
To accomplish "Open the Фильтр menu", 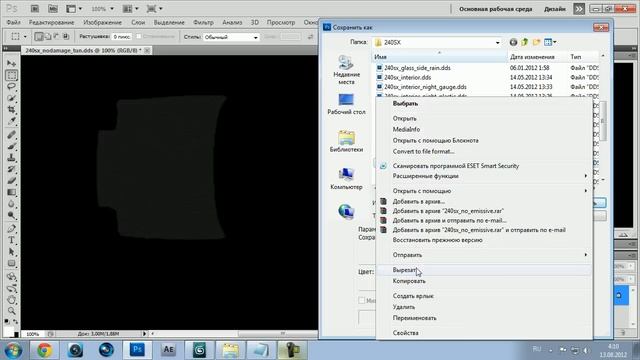I will pyautogui.click(x=203, y=22).
